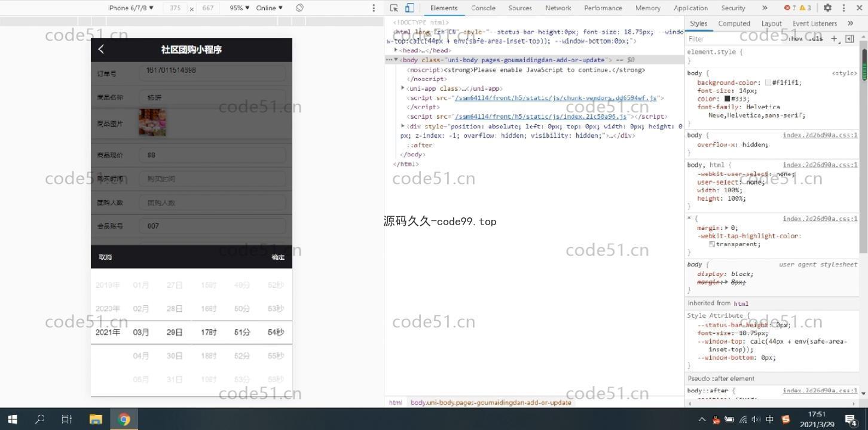Expand the uni-app element node
Viewport: 868px width, 430px height.
[x=403, y=88]
